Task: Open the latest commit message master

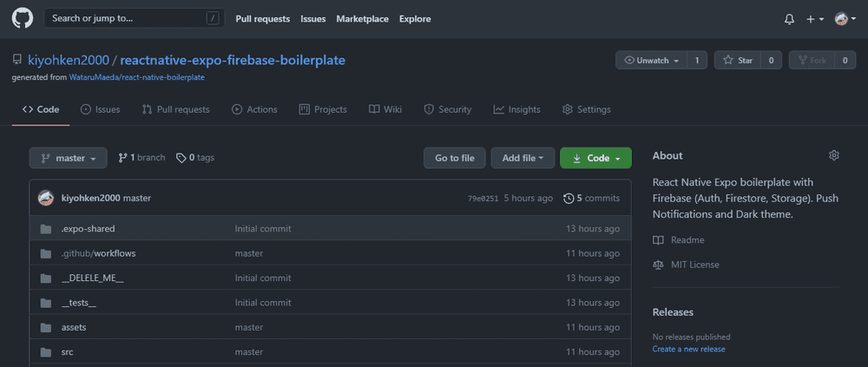Action: click(137, 198)
